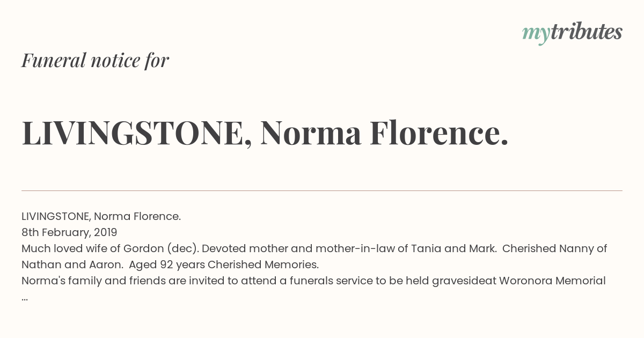Select the date '8th February, 2019'
This screenshot has height=338, width=644.
click(x=69, y=233)
